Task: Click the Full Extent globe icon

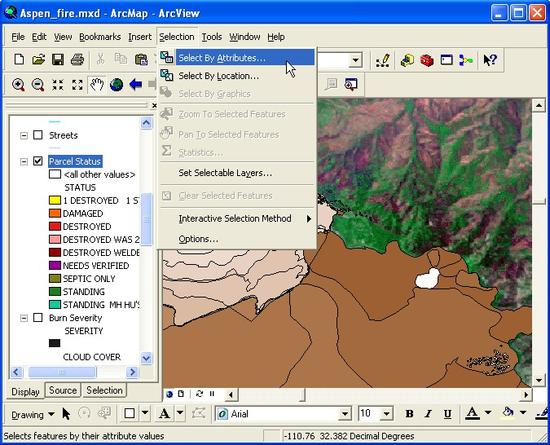Action: (116, 85)
